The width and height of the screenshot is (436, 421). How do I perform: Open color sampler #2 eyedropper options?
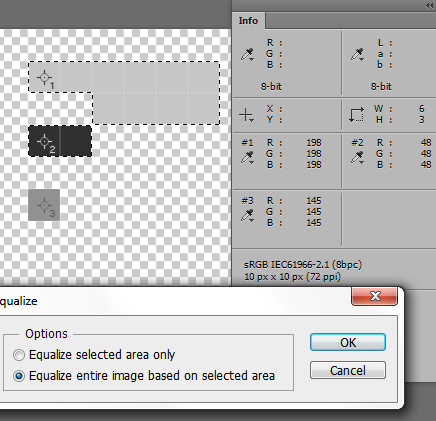click(357, 157)
